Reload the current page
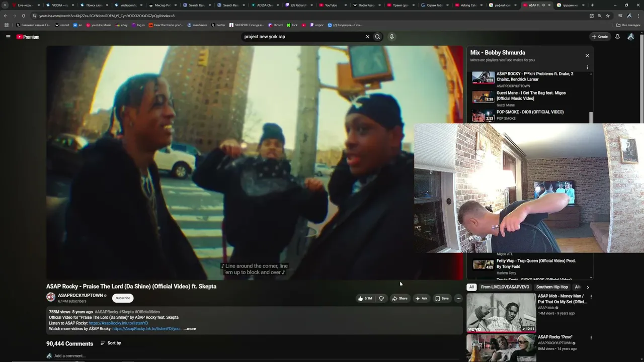Screen dimensions: 644x362 point(23,16)
